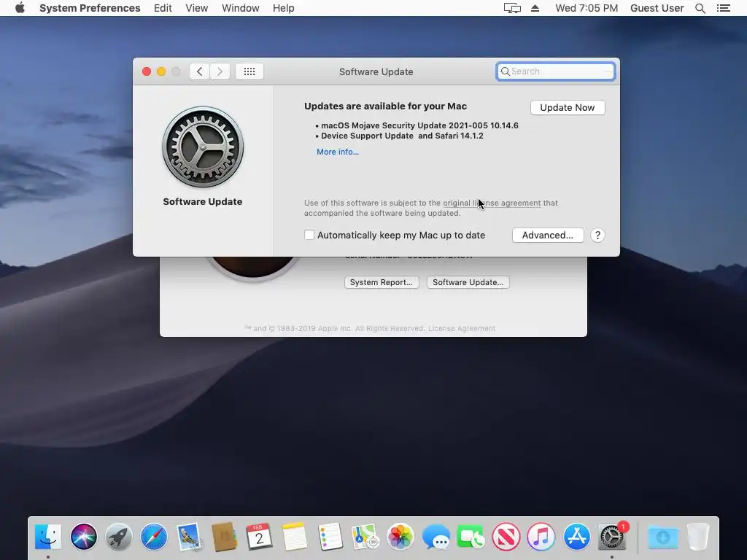Go forward with the right chevron button
This screenshot has height=560, width=747.
pos(220,71)
